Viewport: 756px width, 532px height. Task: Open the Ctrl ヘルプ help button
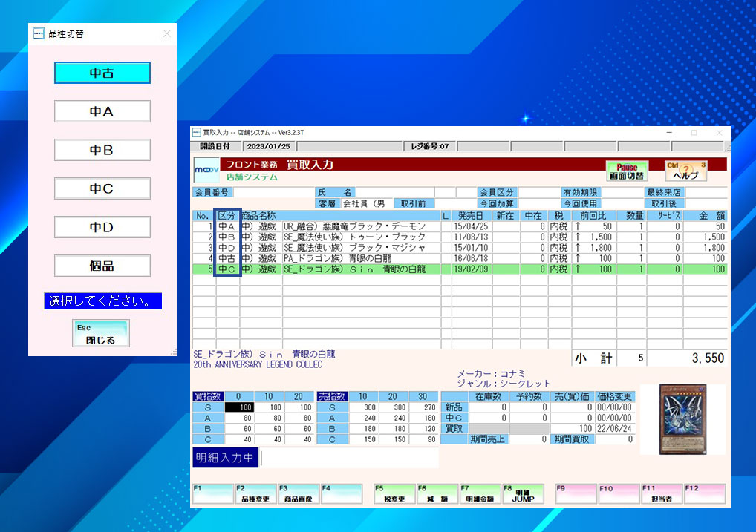click(x=685, y=171)
